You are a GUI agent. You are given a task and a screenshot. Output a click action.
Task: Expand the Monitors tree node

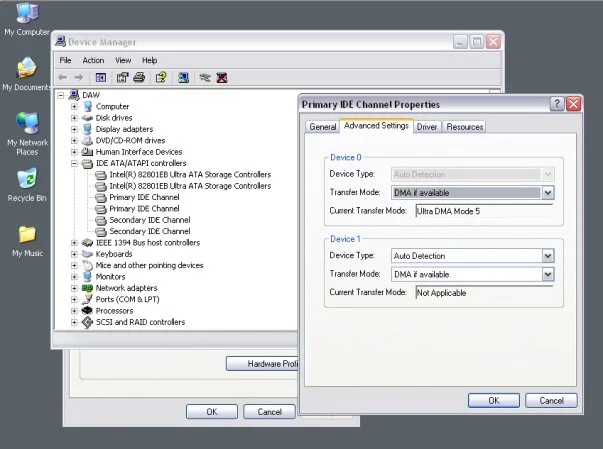tap(74, 277)
